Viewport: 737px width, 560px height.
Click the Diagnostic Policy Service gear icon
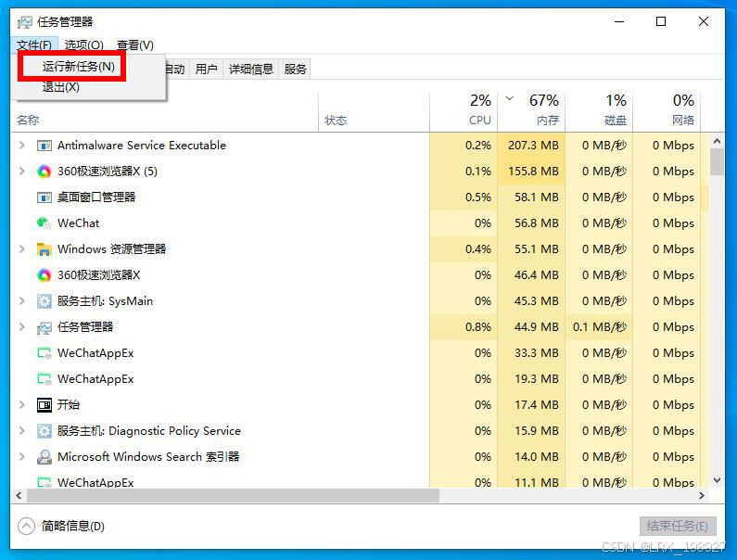point(44,431)
